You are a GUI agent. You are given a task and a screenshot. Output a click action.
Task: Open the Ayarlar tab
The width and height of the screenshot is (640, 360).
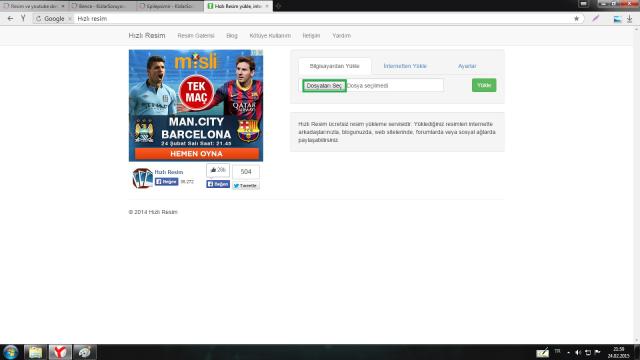[467, 66]
